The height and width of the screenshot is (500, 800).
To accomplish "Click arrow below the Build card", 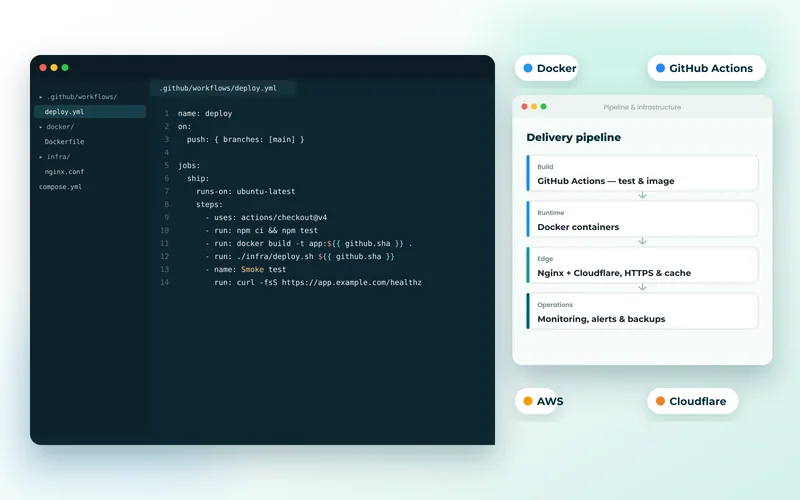I will pos(642,195).
